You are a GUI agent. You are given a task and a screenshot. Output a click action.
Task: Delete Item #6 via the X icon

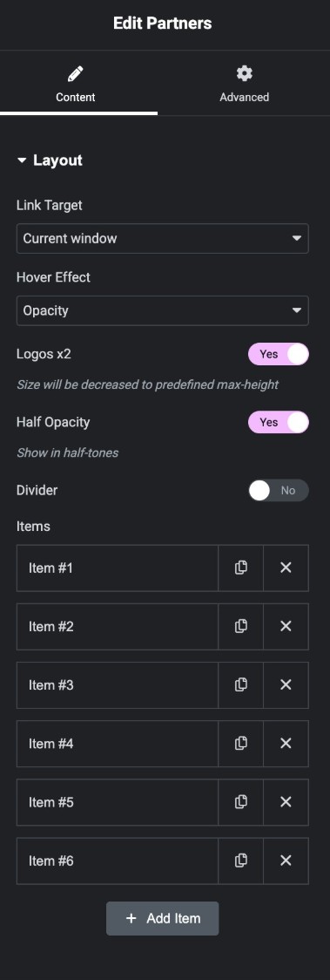click(x=286, y=861)
